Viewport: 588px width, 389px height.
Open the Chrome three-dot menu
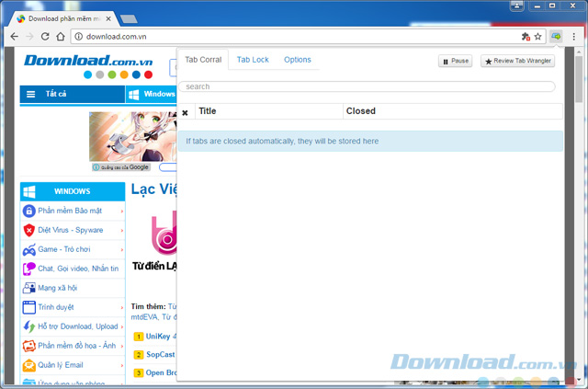tap(573, 37)
